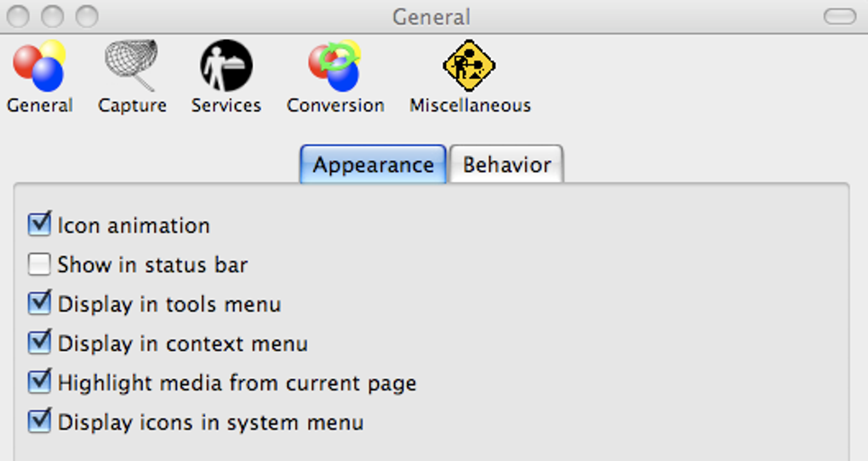
Task: Click the toolbar toggle pill button
Action: pyautogui.click(x=840, y=16)
